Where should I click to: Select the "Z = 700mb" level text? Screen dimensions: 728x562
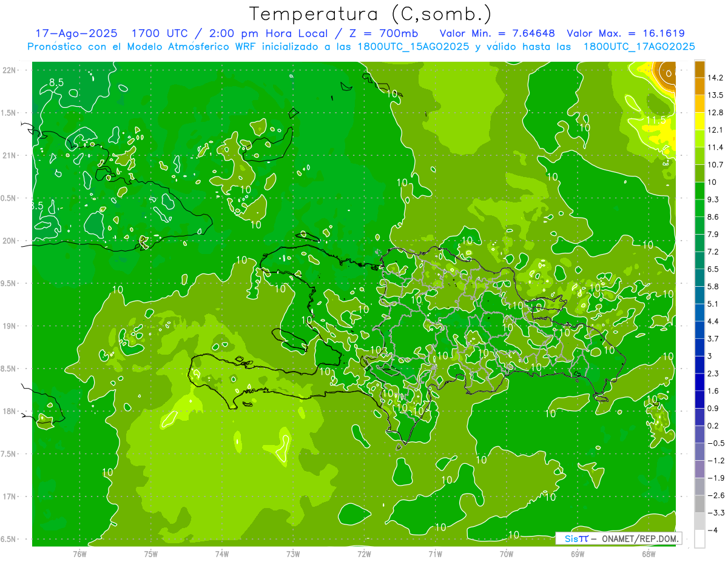381,33
